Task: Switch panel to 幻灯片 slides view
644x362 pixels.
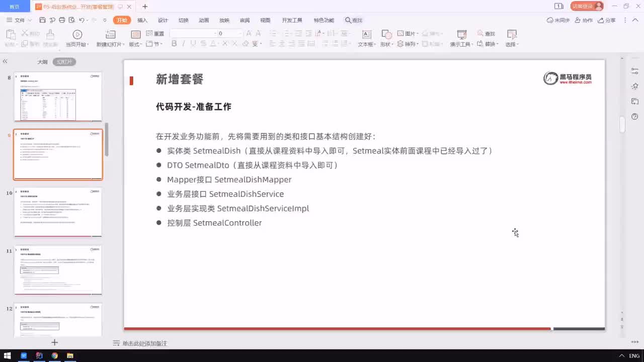Action: point(64,62)
